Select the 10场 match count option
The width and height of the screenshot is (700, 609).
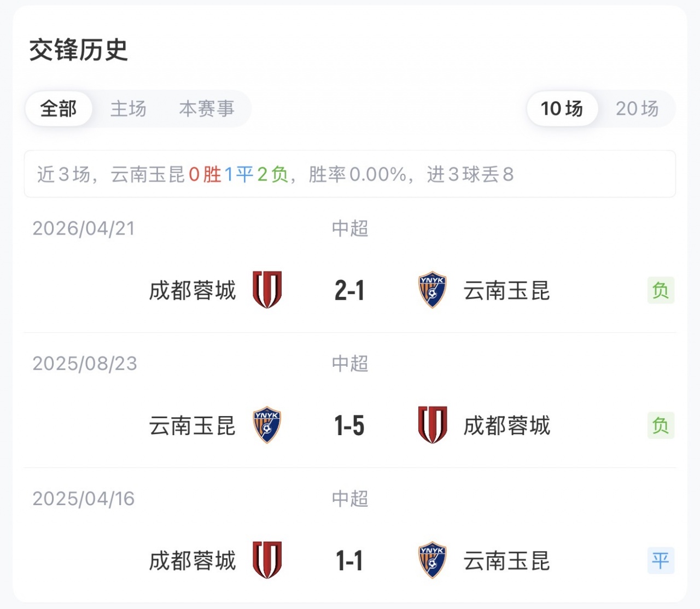click(x=562, y=108)
